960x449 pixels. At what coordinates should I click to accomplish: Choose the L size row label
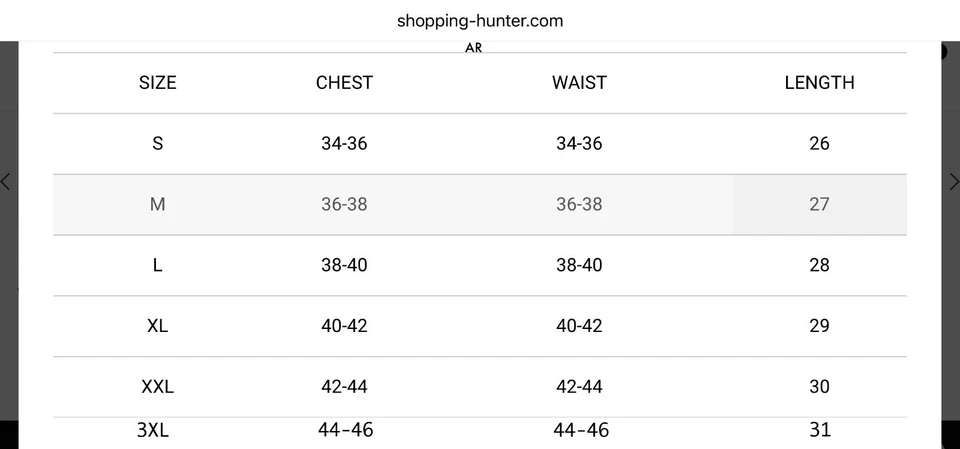click(157, 266)
